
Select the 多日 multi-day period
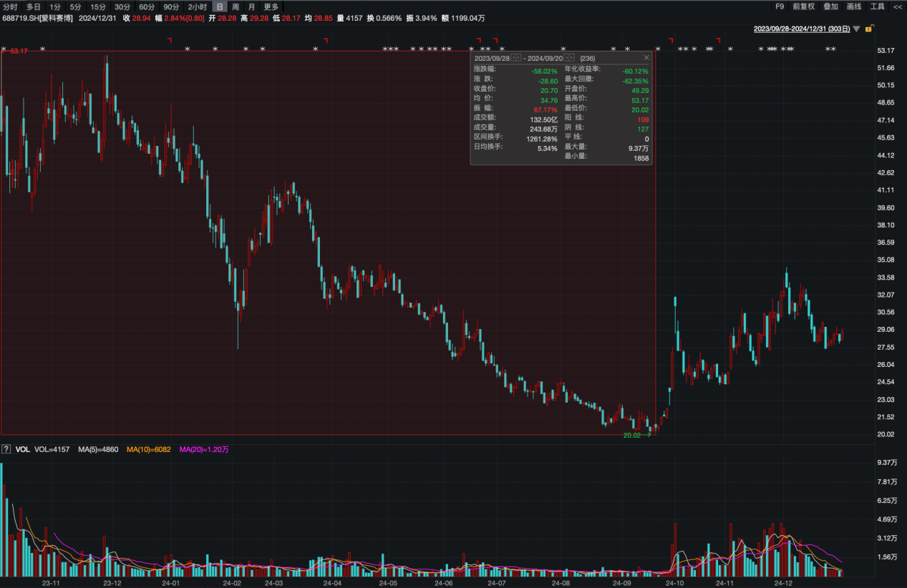point(34,6)
